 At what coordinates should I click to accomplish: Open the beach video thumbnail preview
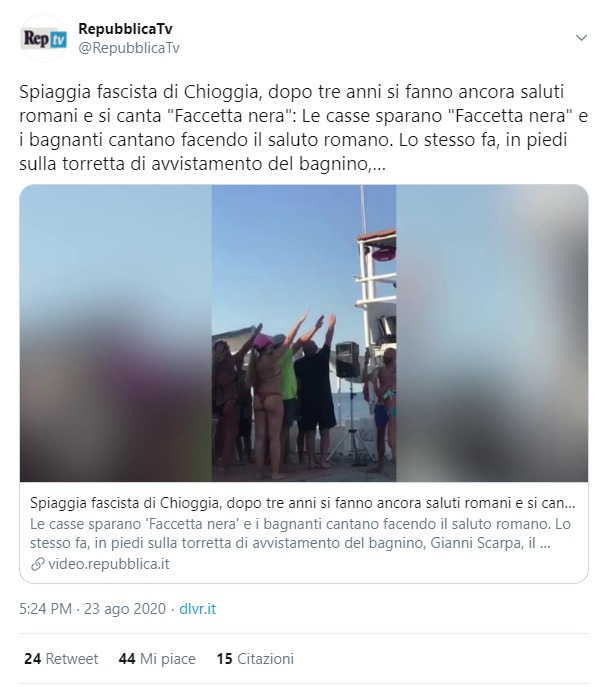pos(304,333)
